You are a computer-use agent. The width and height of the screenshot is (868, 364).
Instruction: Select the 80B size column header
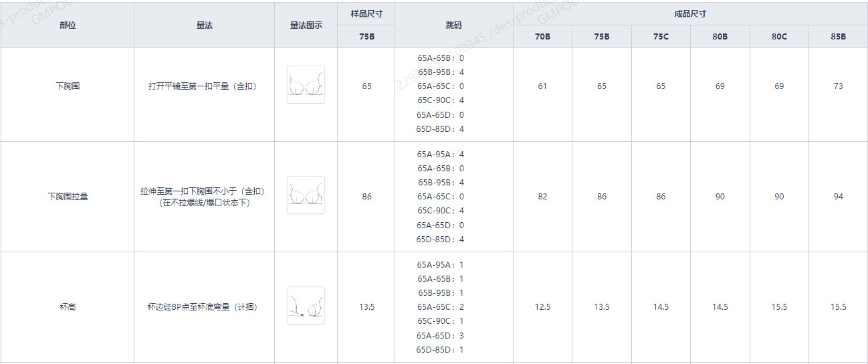(x=720, y=37)
